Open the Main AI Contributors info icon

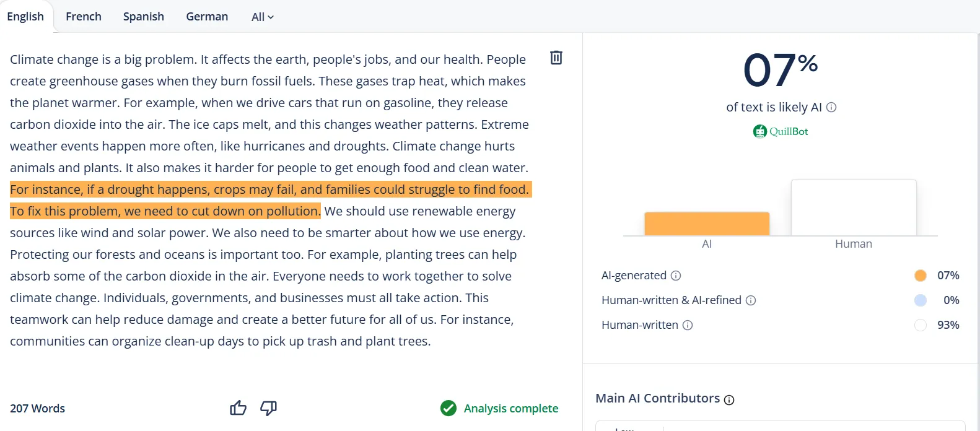coord(729,399)
